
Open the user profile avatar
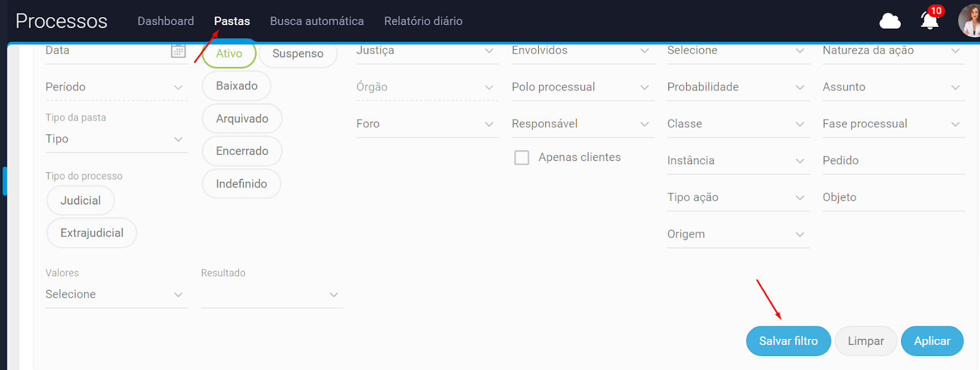(x=970, y=21)
